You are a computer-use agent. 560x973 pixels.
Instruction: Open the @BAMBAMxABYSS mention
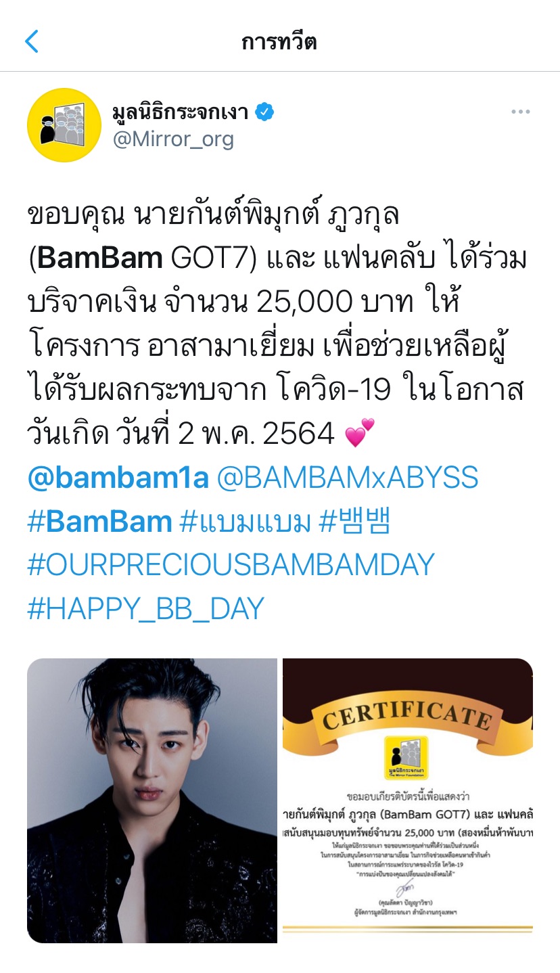pyautogui.click(x=348, y=478)
